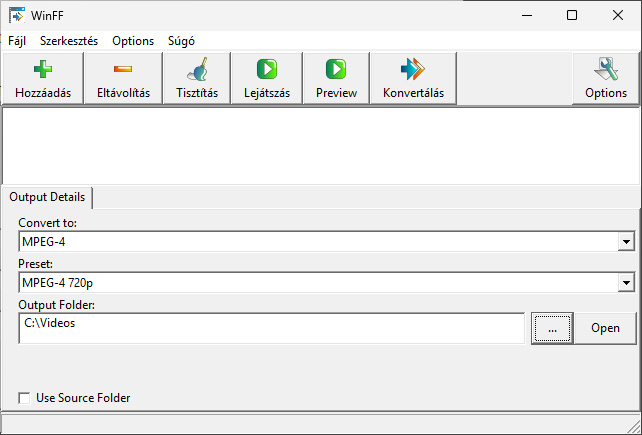Click the green plus Hozzáadás icon
The image size is (642, 435).
pyautogui.click(x=42, y=70)
